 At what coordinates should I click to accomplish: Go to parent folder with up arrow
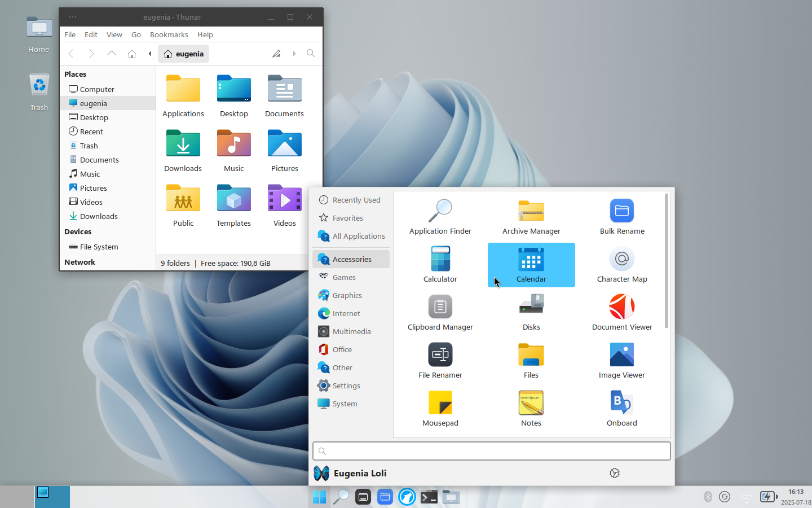point(112,54)
